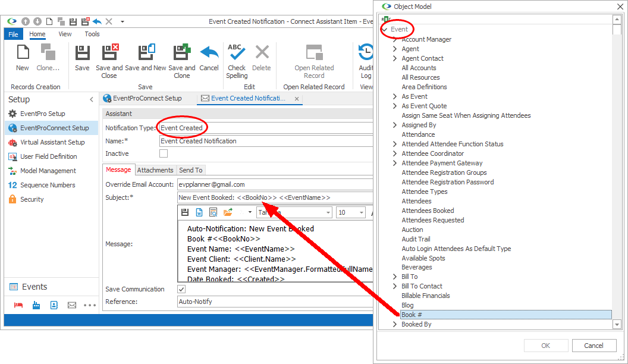This screenshot has height=364, width=628.
Task: Open the Audit Log from ribbon
Action: 366,61
